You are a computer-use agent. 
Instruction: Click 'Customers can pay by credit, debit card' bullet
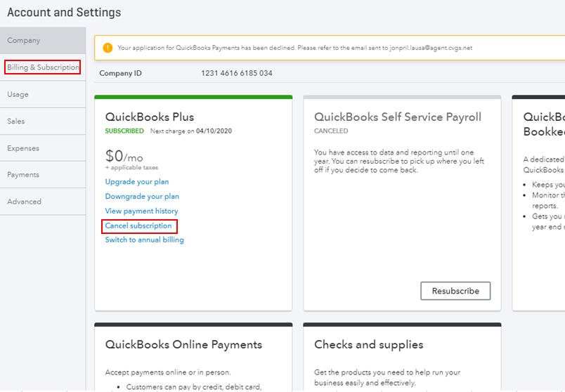tap(194, 387)
